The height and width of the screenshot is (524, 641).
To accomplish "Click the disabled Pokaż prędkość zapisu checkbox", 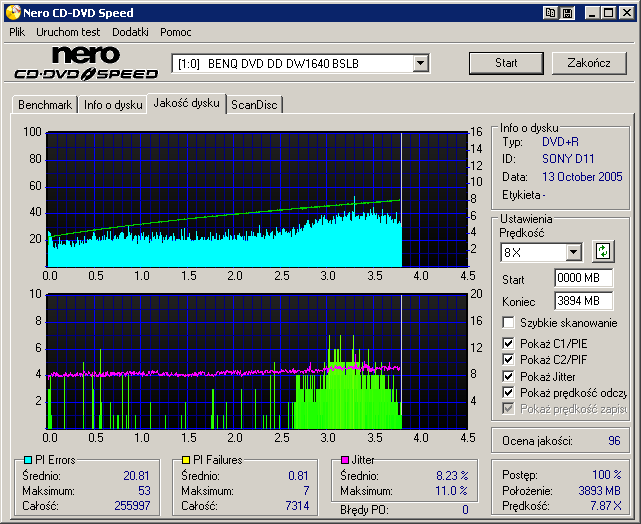I will [508, 408].
